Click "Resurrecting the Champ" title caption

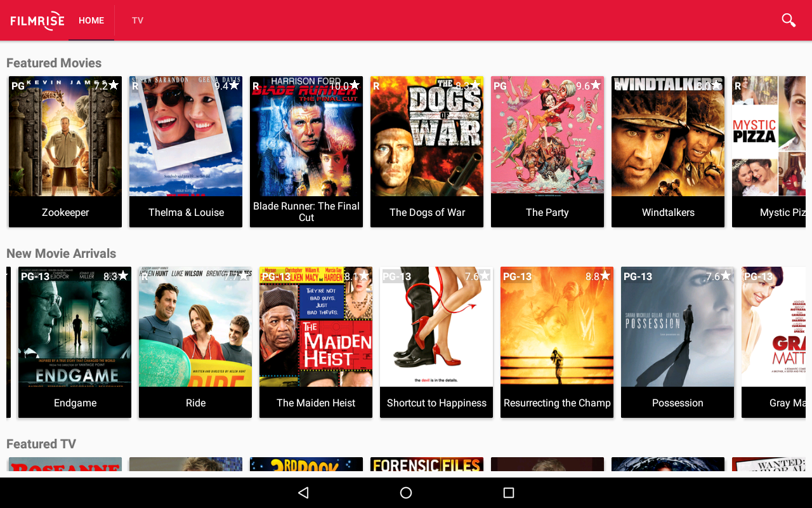[557, 403]
